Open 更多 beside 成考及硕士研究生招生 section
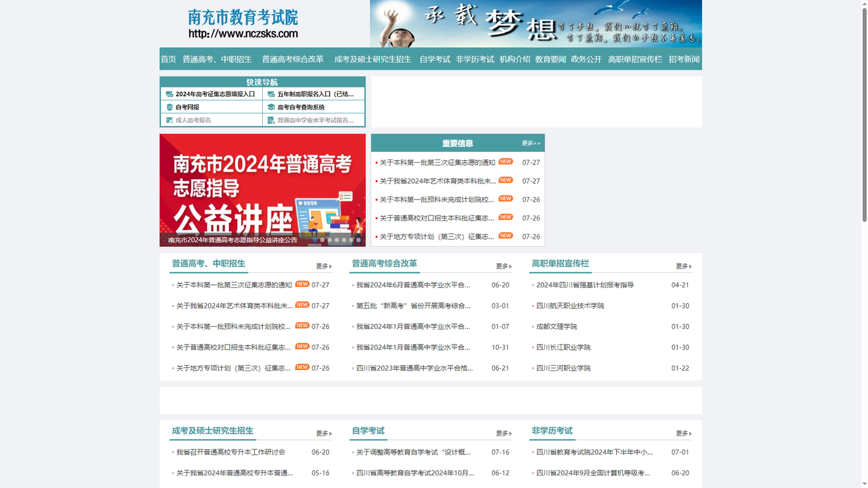This screenshot has height=488, width=868. tap(324, 433)
